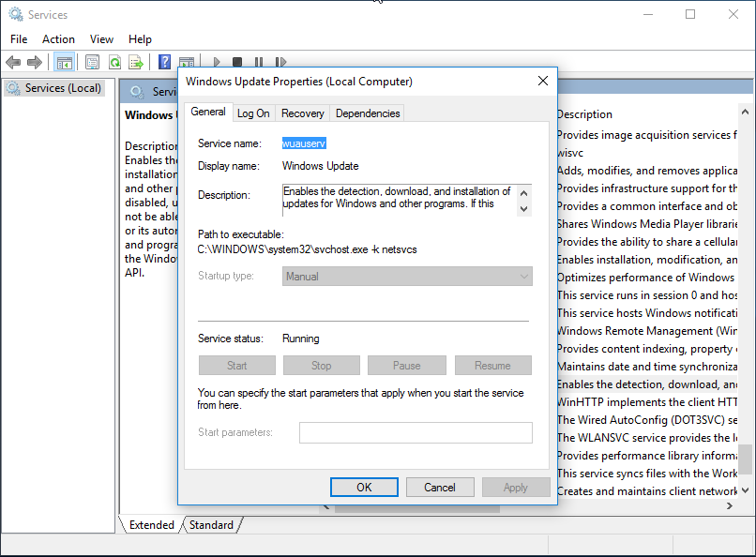This screenshot has width=756, height=557.
Task: Open the View menu
Action: 101,39
